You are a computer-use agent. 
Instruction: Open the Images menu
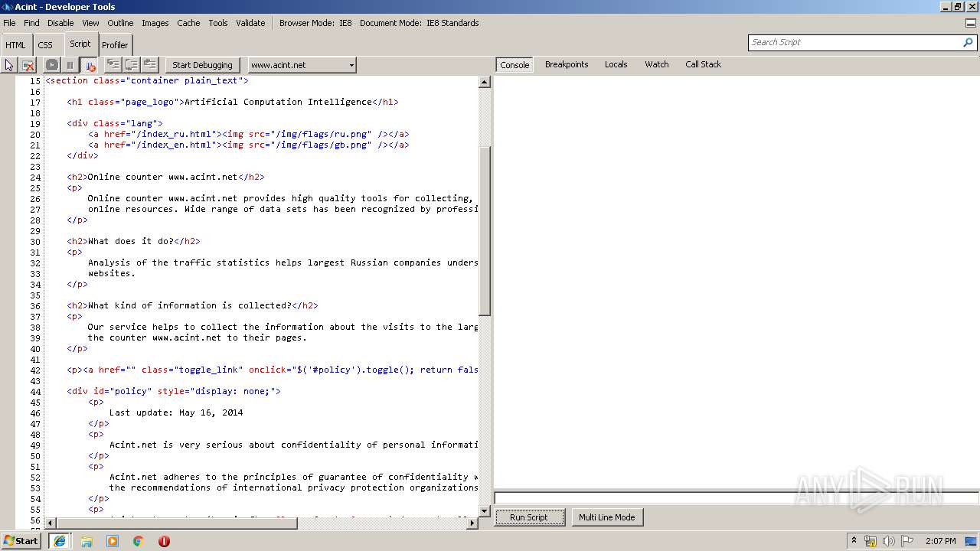[155, 23]
